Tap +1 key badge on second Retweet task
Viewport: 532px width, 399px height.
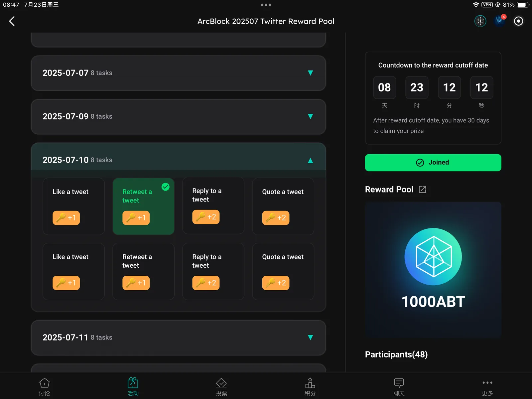pyautogui.click(x=136, y=283)
